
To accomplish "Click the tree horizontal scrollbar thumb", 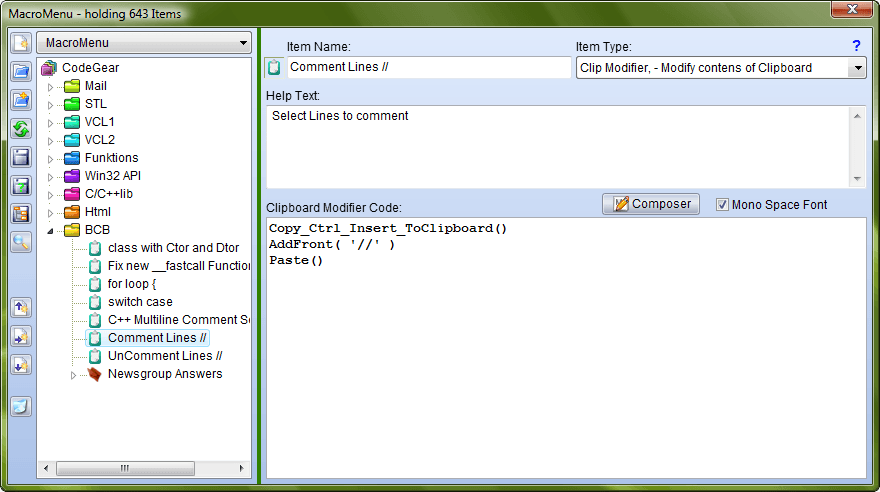I will tap(125, 468).
